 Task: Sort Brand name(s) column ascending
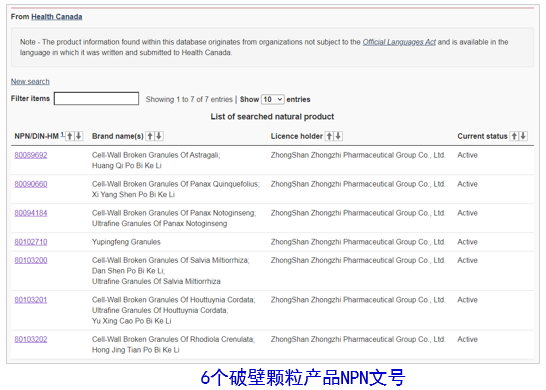click(150, 136)
